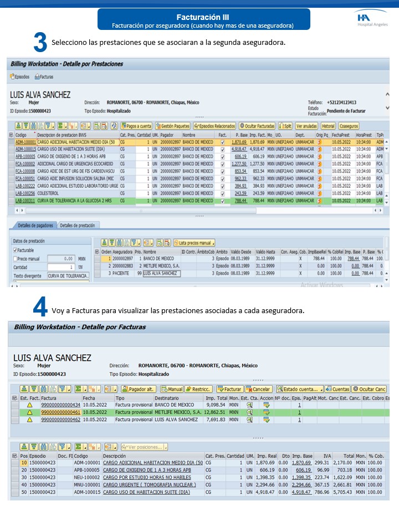Click the Pagos a cuenta button

(136, 126)
